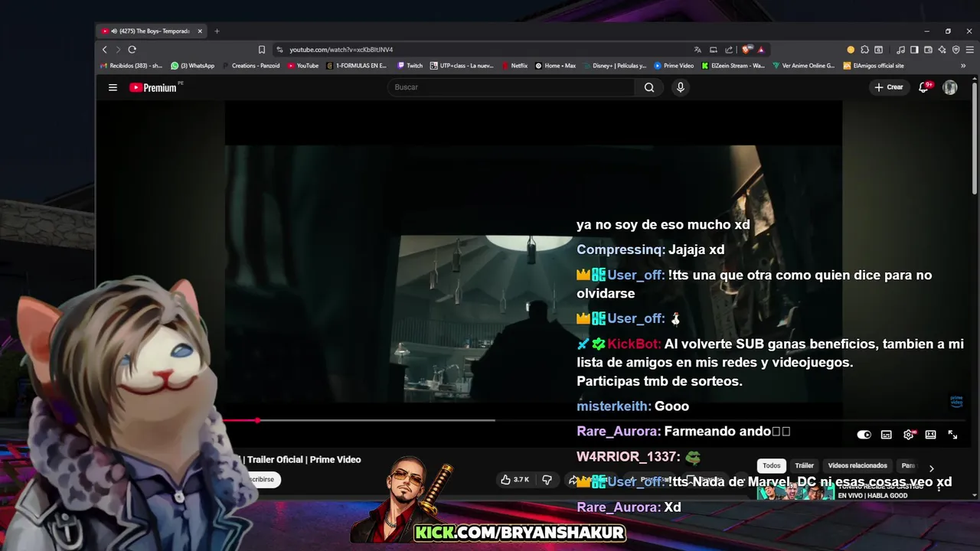Close The Boys browser tab
The height and width of the screenshot is (551, 980).
tap(200, 31)
